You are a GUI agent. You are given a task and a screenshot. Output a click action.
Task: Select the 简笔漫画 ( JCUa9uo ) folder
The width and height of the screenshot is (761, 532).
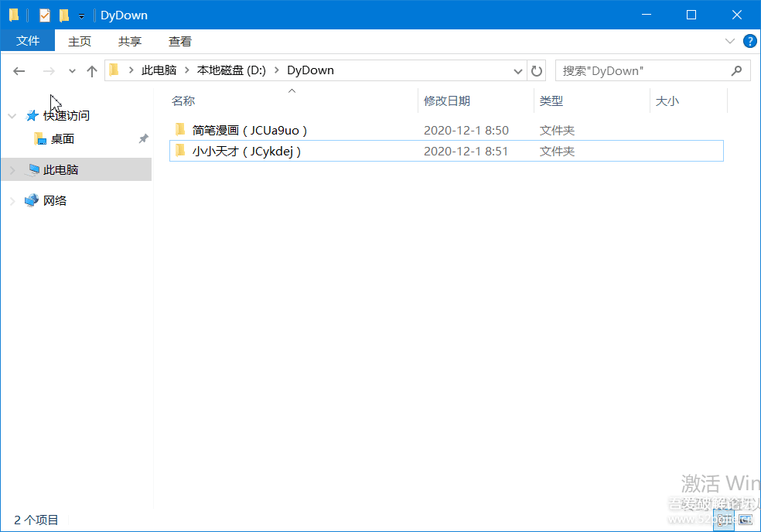pos(250,130)
